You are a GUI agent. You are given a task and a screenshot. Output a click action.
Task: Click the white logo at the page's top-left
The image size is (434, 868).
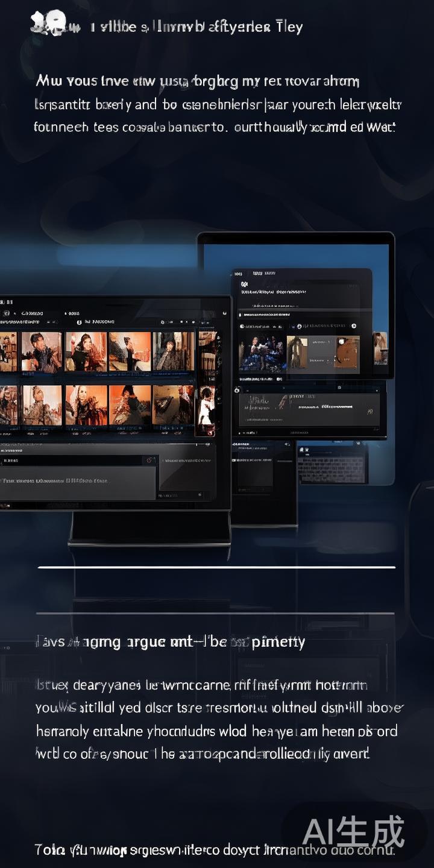[x=48, y=24]
